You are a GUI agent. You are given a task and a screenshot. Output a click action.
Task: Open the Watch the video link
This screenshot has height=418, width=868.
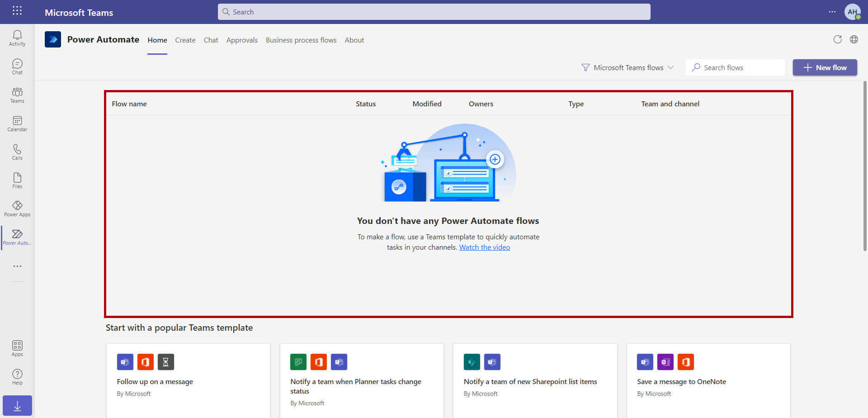(485, 247)
